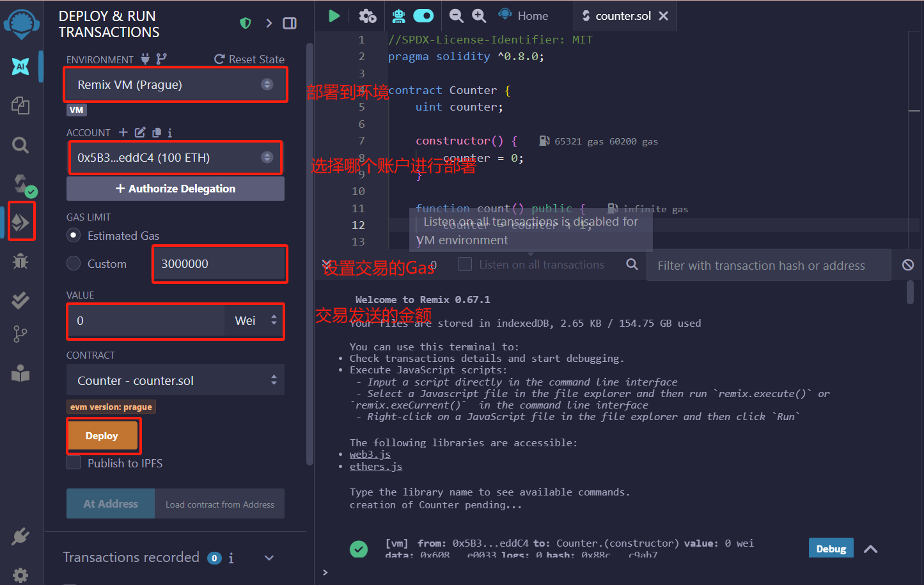This screenshot has height=585, width=924.
Task: Open the Git source control plugin
Action: 20,334
